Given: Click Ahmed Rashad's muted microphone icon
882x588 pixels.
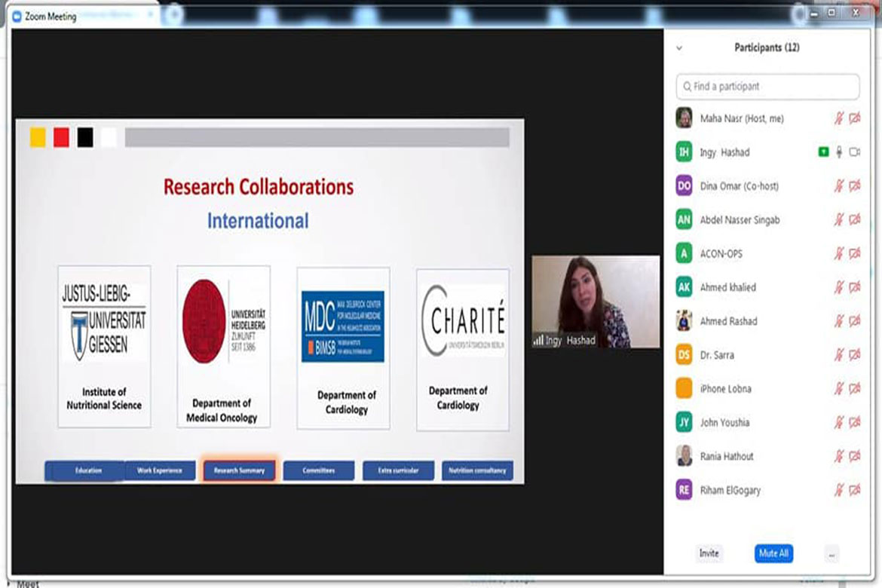Looking at the screenshot, I should click(x=839, y=320).
